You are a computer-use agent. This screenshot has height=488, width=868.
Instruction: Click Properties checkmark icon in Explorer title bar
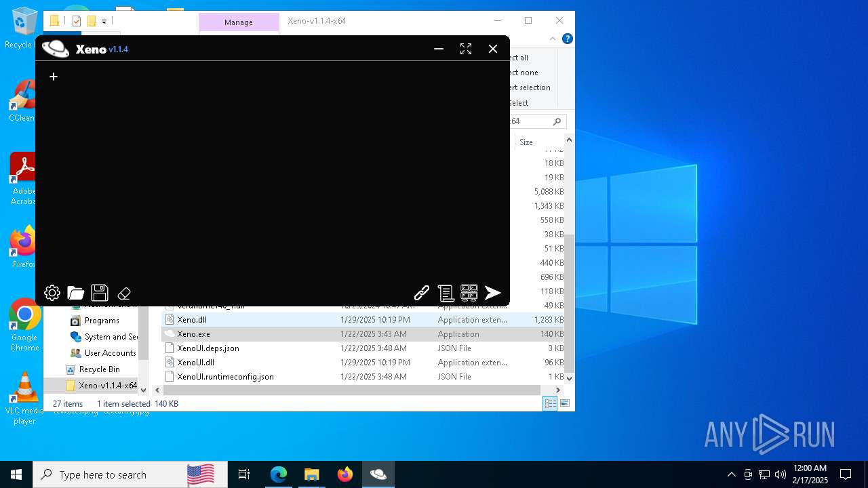[76, 21]
